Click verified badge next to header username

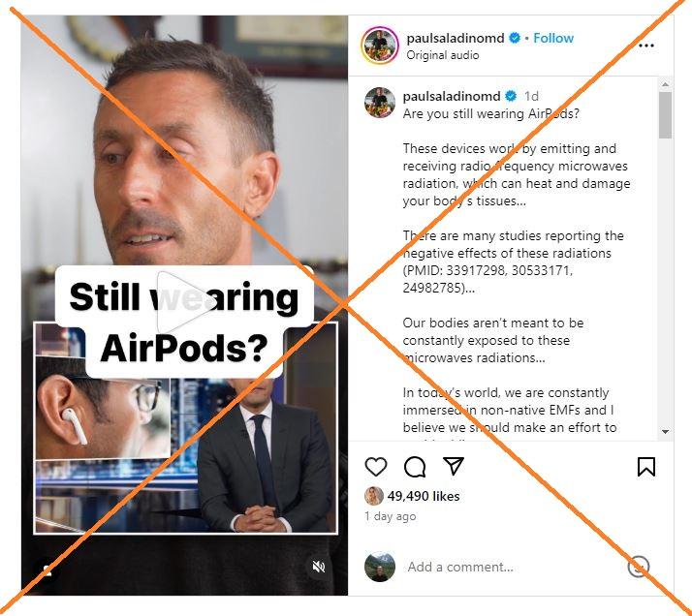515,38
